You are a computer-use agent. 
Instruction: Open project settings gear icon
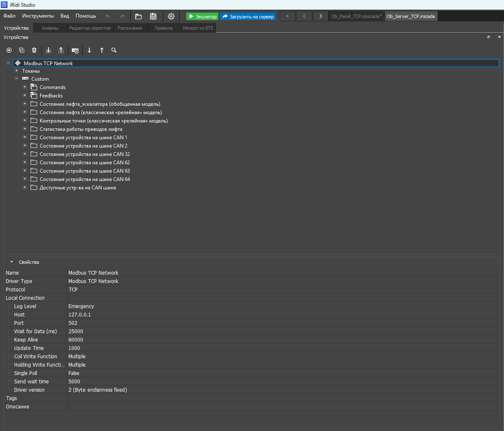click(171, 16)
